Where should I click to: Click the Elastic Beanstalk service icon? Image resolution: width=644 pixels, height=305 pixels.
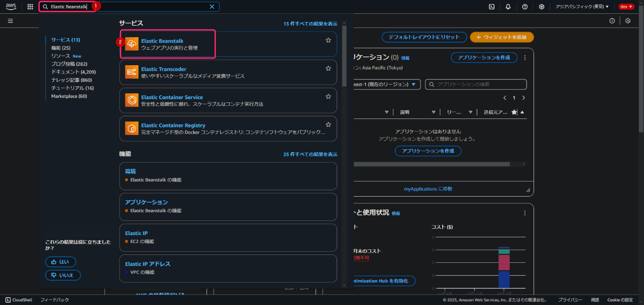132,44
